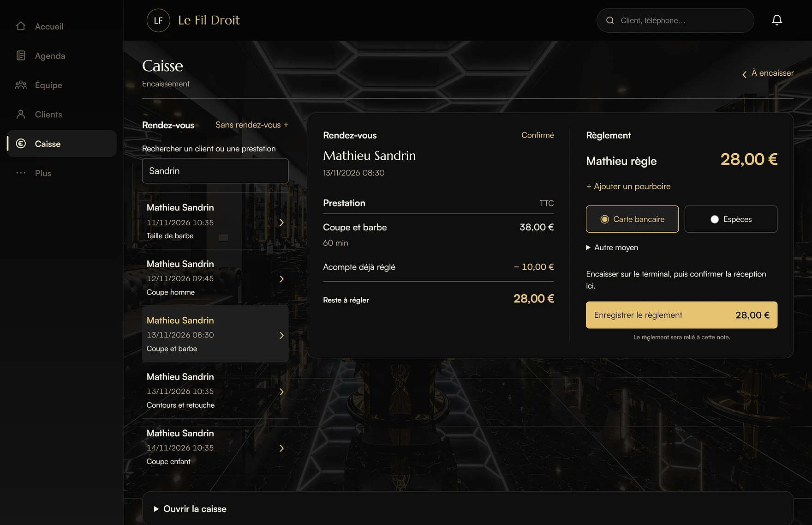Click the Plus three-dots icon
812x525 pixels.
click(x=21, y=173)
